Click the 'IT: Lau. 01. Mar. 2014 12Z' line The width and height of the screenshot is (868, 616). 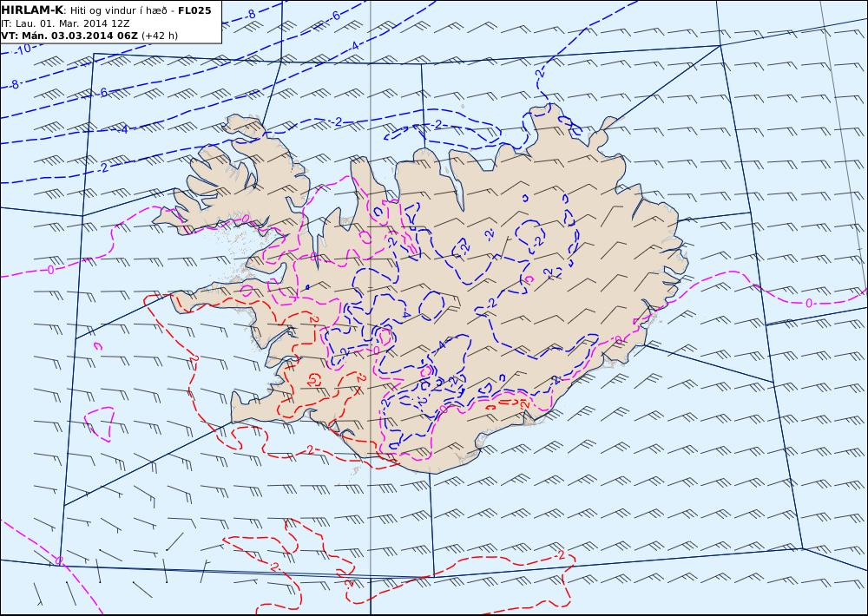coord(65,23)
